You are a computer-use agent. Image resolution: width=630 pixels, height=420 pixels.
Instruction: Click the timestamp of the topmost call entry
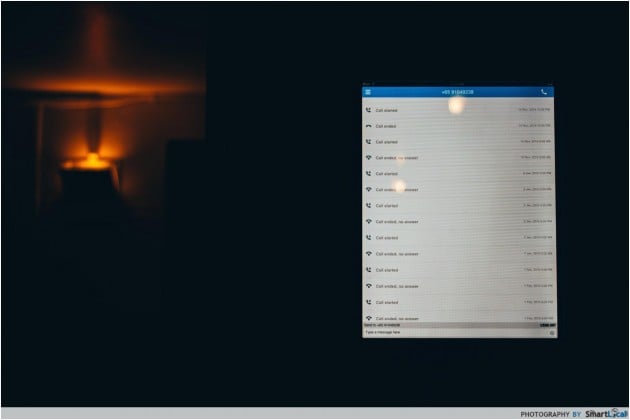pyautogui.click(x=535, y=110)
